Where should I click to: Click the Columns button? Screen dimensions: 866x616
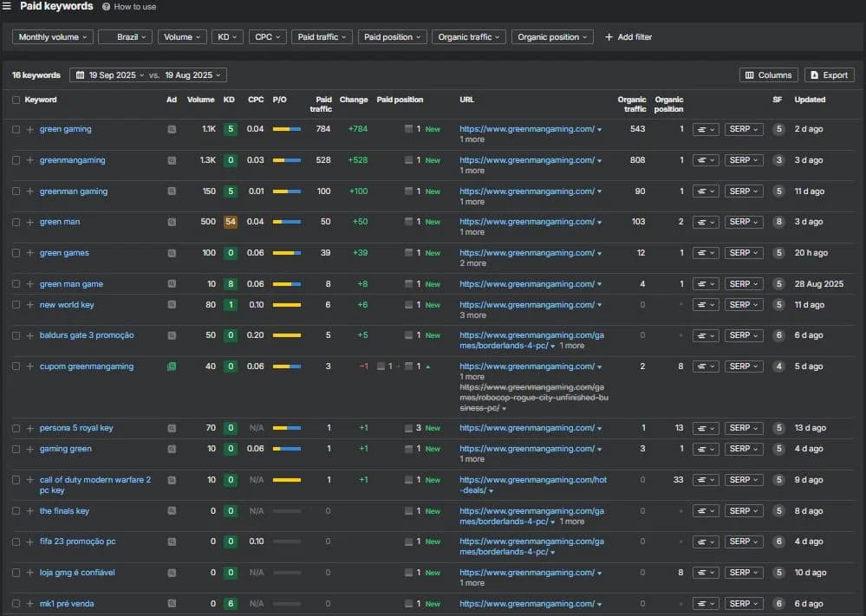pyautogui.click(x=768, y=75)
